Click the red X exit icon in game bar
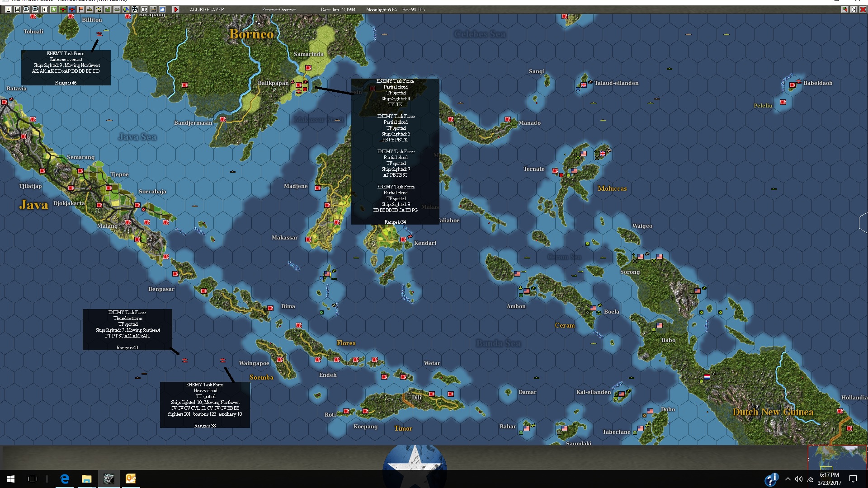The width and height of the screenshot is (868, 488). coord(863,9)
